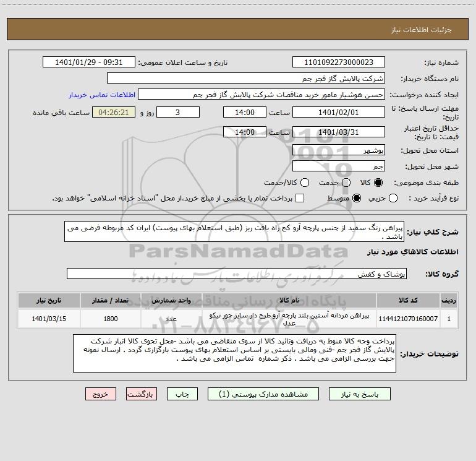Click the کد کالا column header
The height and width of the screenshot is (461, 476).
tap(408, 300)
